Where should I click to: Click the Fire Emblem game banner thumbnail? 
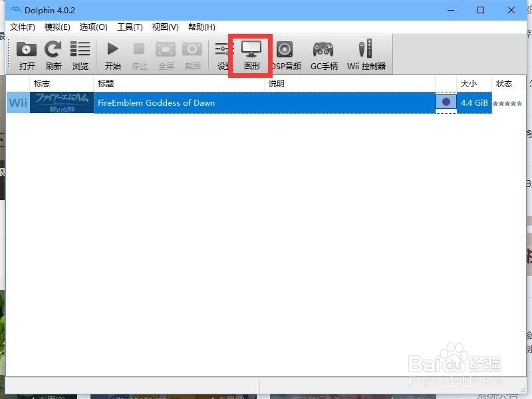62,102
